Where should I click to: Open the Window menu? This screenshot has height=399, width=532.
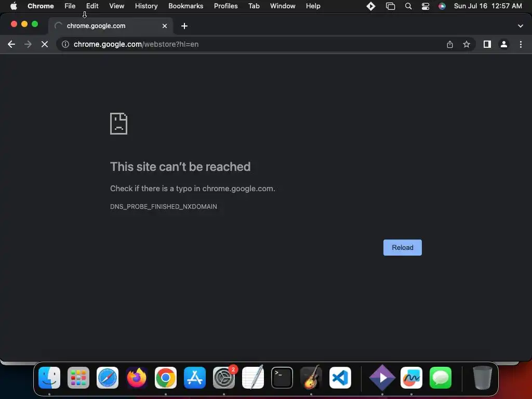tap(283, 6)
